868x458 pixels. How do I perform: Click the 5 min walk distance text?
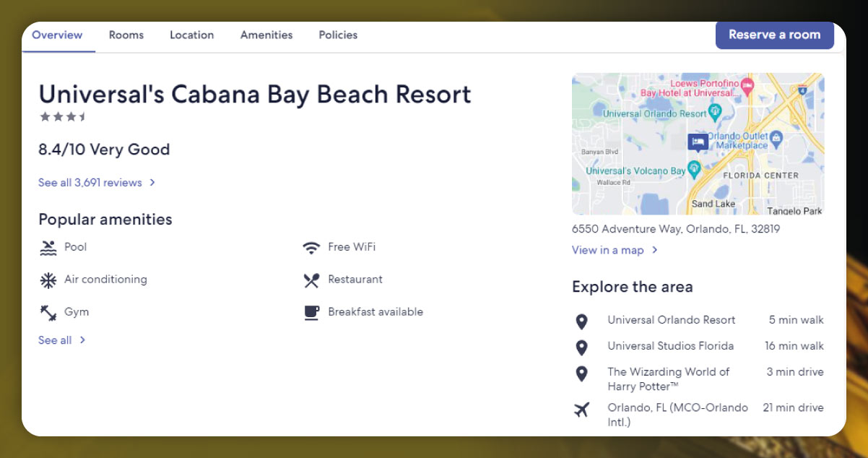coord(797,320)
